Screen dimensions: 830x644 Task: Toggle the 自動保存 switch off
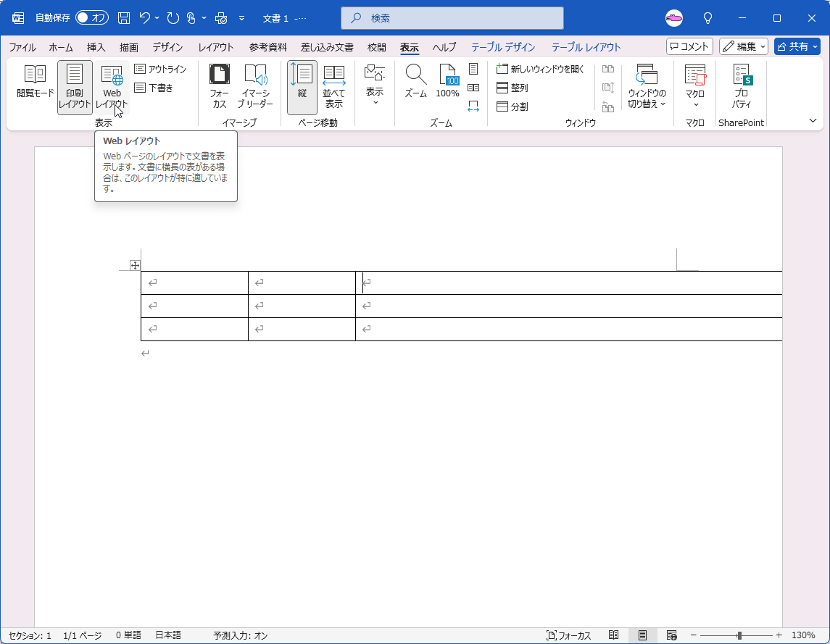point(91,18)
